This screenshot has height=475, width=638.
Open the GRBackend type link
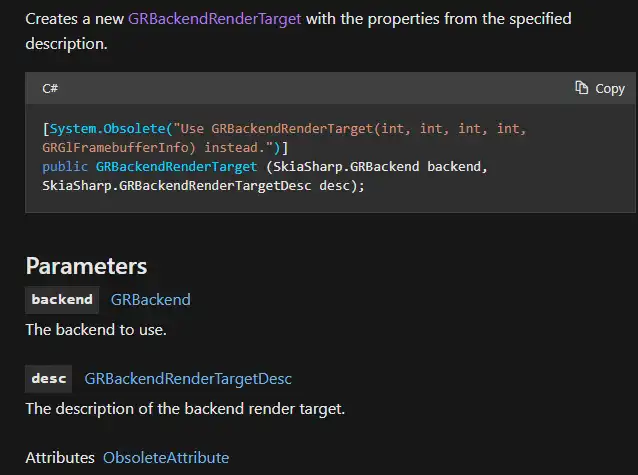click(151, 300)
